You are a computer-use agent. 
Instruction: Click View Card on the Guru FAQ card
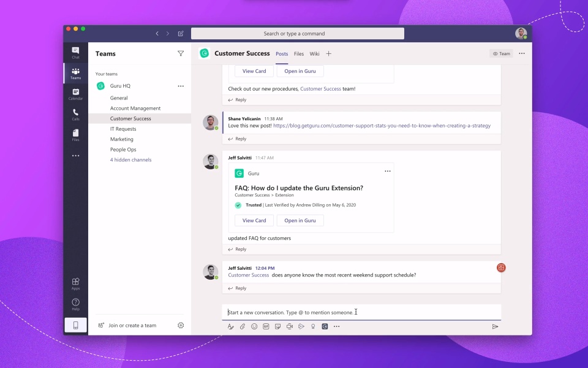pos(254,220)
